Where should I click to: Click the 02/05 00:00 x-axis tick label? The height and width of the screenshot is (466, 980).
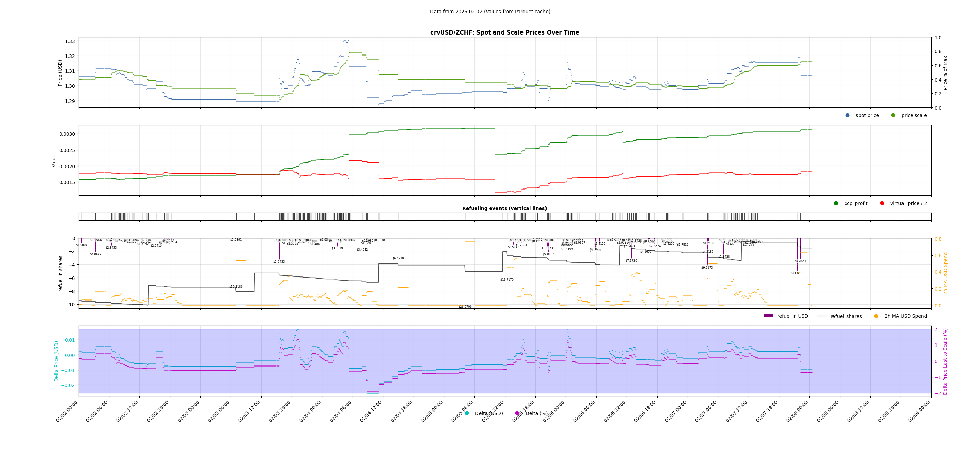[432, 411]
